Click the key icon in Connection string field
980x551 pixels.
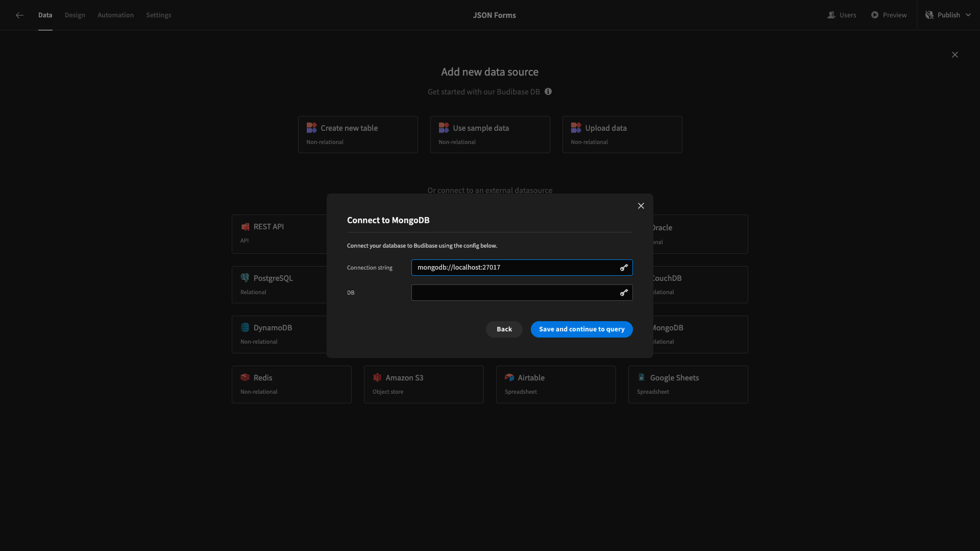pyautogui.click(x=624, y=268)
